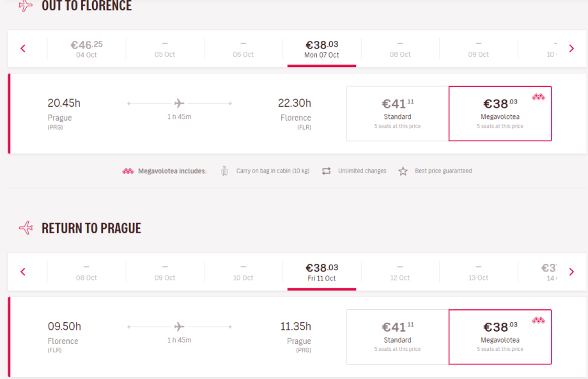Click the plane icon on the Prague–Florence route line

pos(180,103)
